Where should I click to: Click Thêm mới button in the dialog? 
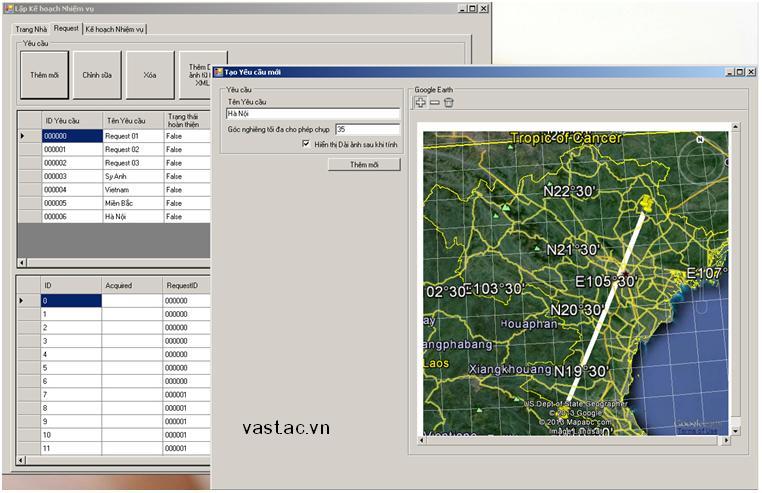click(x=364, y=165)
